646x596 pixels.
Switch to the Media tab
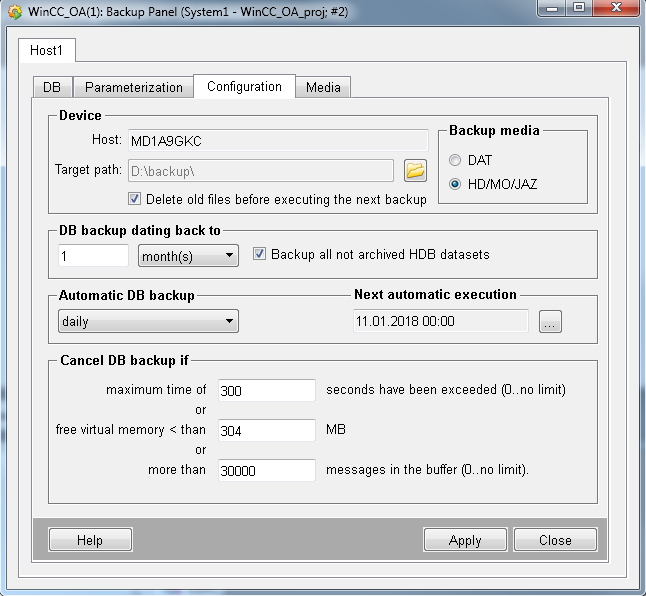323,87
